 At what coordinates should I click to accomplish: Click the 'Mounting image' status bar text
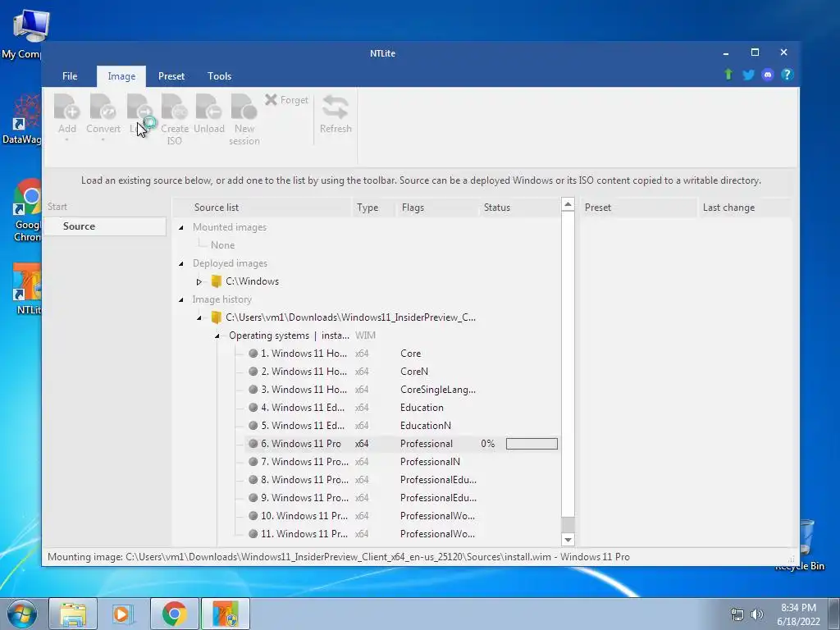pyautogui.click(x=339, y=557)
